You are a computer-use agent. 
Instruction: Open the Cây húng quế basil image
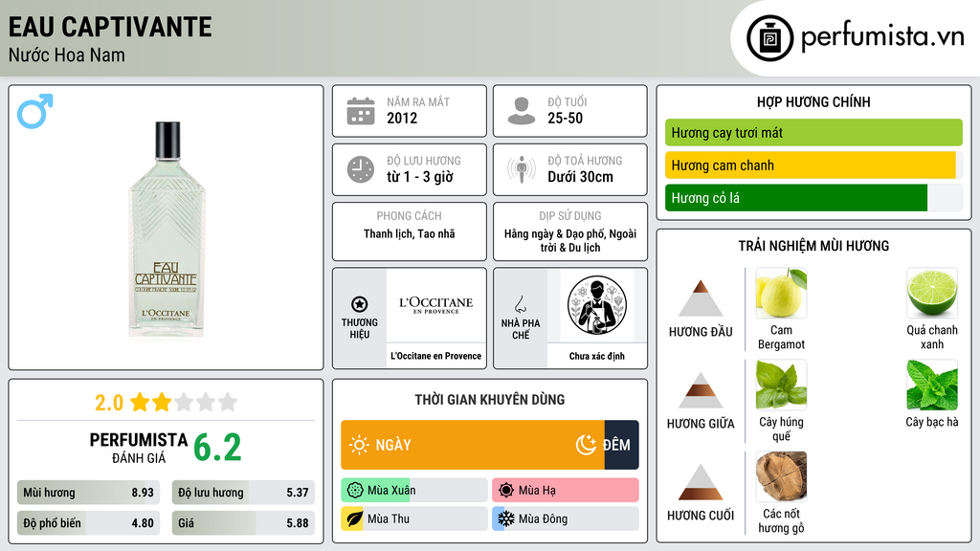click(x=781, y=385)
